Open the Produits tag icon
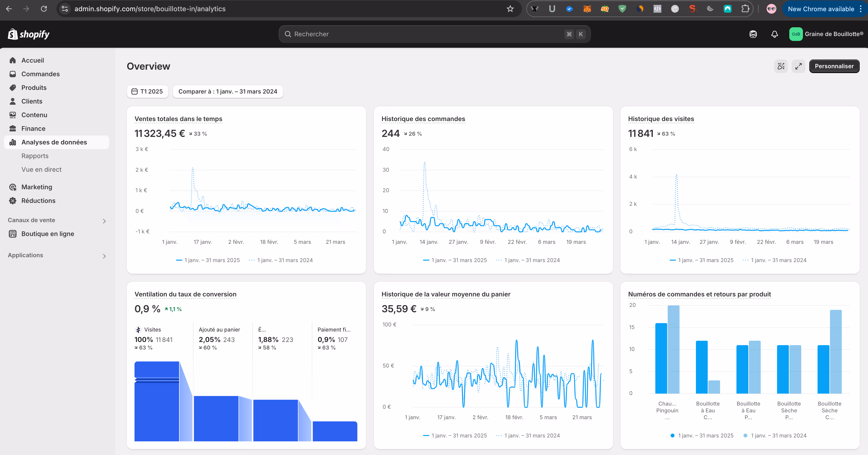 (x=13, y=87)
